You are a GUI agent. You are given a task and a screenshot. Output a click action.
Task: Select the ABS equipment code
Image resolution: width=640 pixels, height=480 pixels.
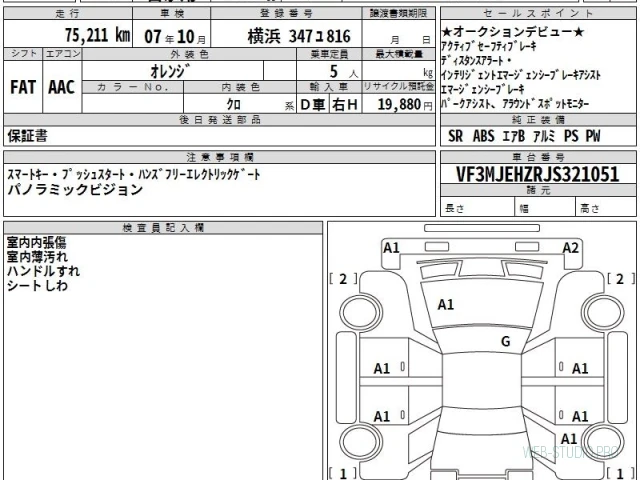[x=484, y=136]
